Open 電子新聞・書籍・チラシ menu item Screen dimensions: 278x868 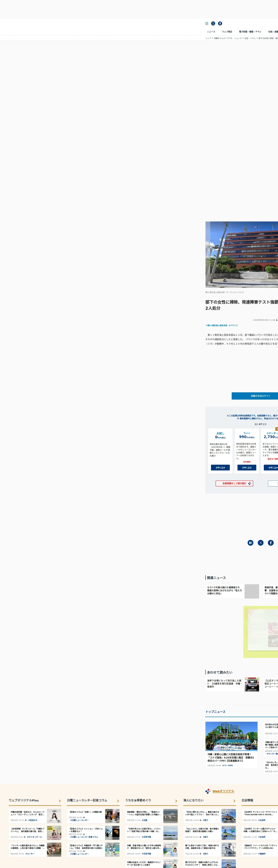point(250,32)
